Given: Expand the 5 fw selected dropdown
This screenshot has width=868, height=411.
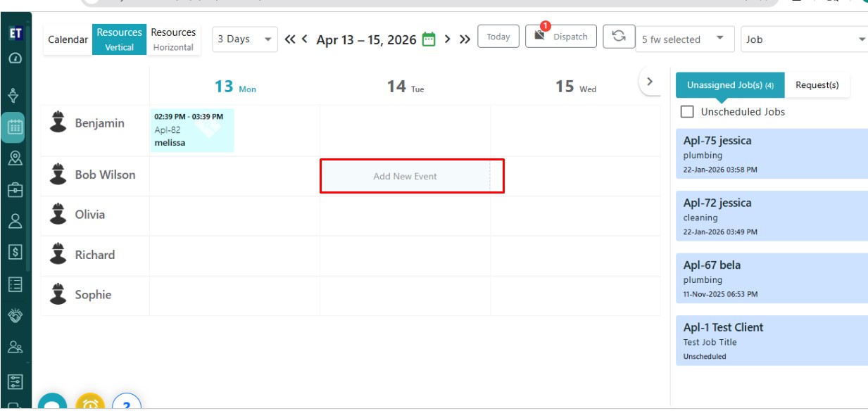Looking at the screenshot, I should (683, 39).
